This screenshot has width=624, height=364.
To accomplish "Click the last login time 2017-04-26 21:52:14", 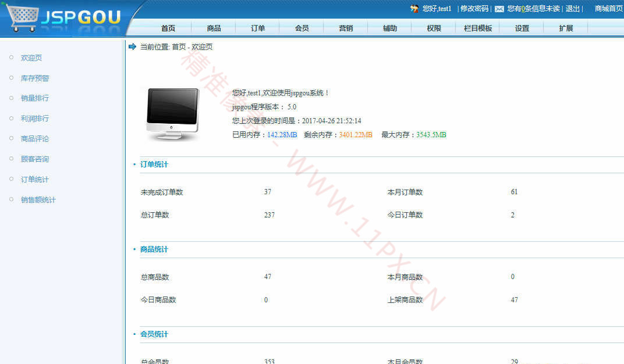I will point(332,121).
